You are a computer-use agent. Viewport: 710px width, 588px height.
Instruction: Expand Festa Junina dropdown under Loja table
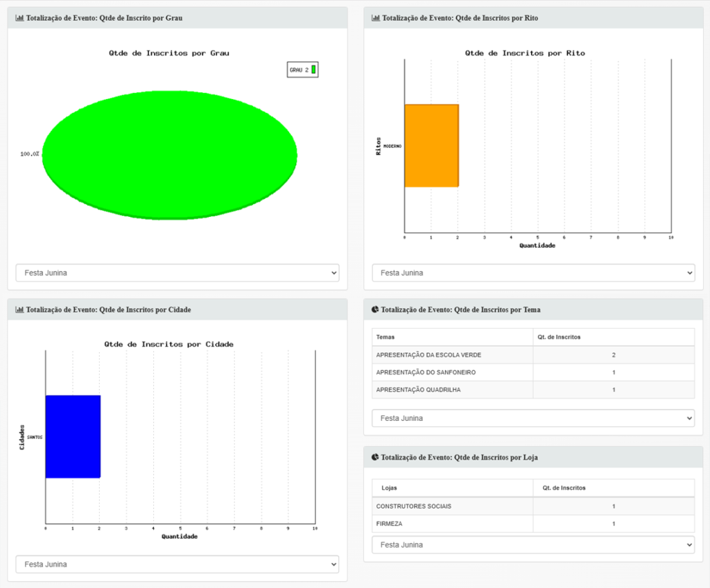point(533,545)
